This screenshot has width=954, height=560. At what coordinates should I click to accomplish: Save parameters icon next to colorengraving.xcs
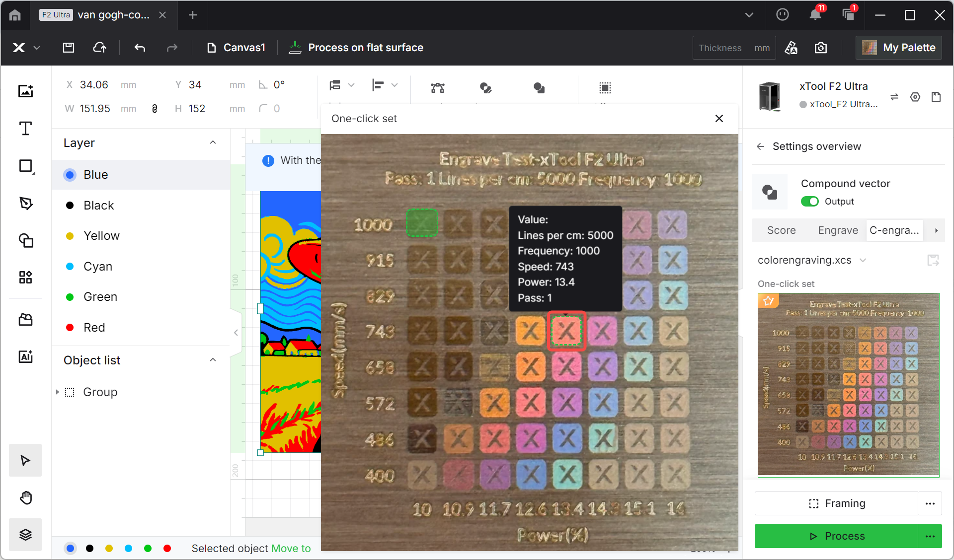click(x=933, y=260)
